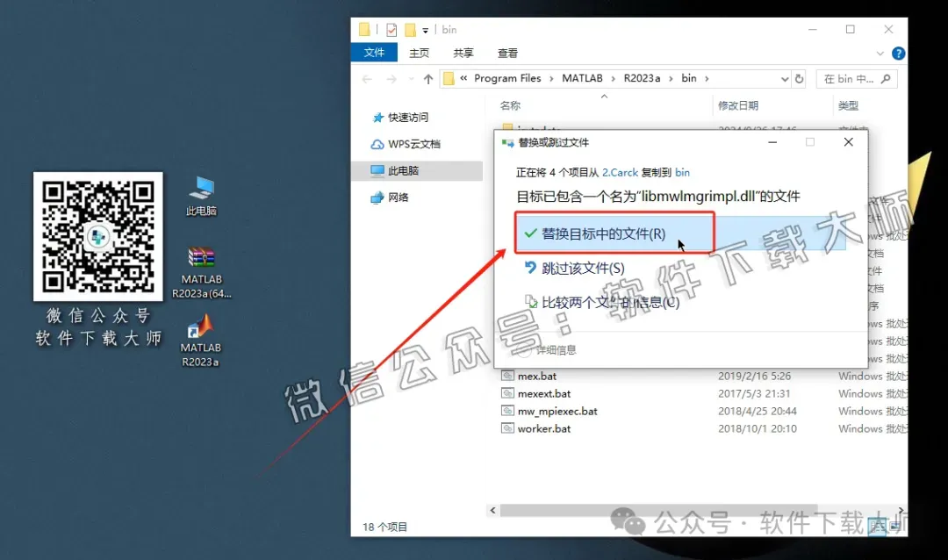948x560 pixels.
Task: Sort by the 类型 column header
Action: 848,106
